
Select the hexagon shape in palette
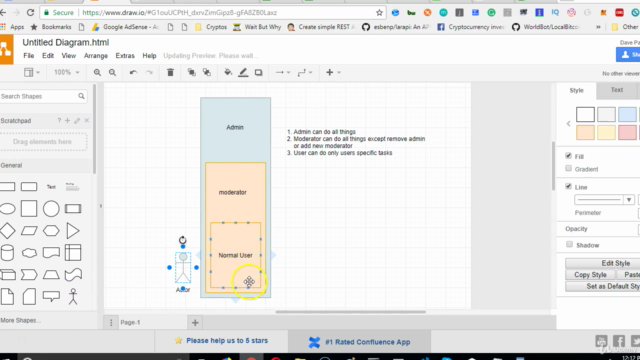(x=51, y=231)
